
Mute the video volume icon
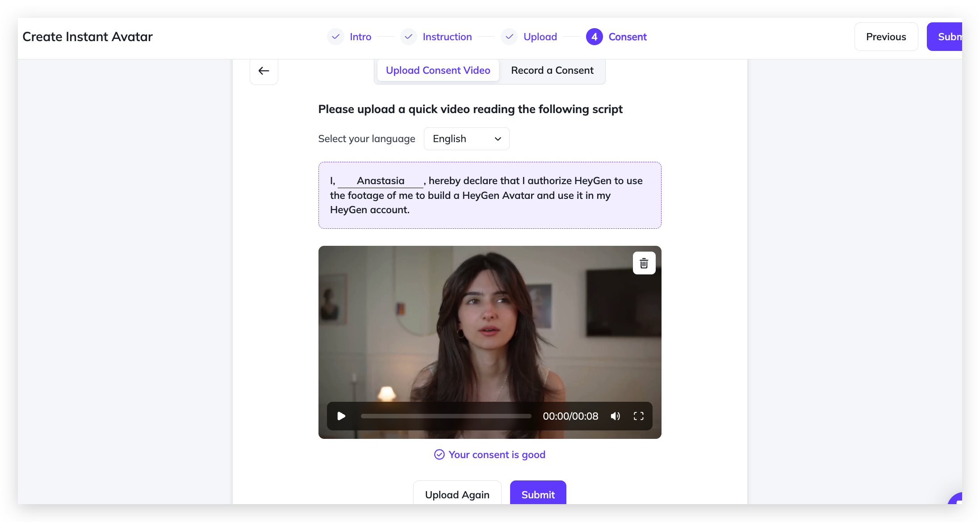615,416
